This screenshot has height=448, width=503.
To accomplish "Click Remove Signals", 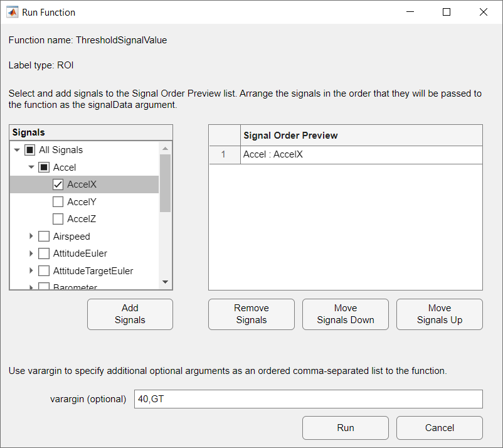I will pyautogui.click(x=251, y=314).
